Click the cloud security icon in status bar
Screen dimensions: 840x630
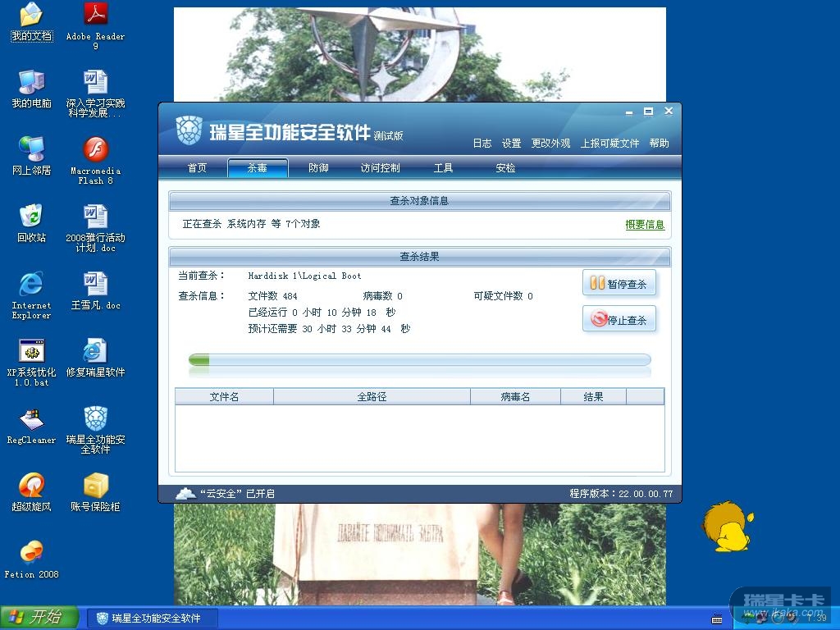coord(186,493)
